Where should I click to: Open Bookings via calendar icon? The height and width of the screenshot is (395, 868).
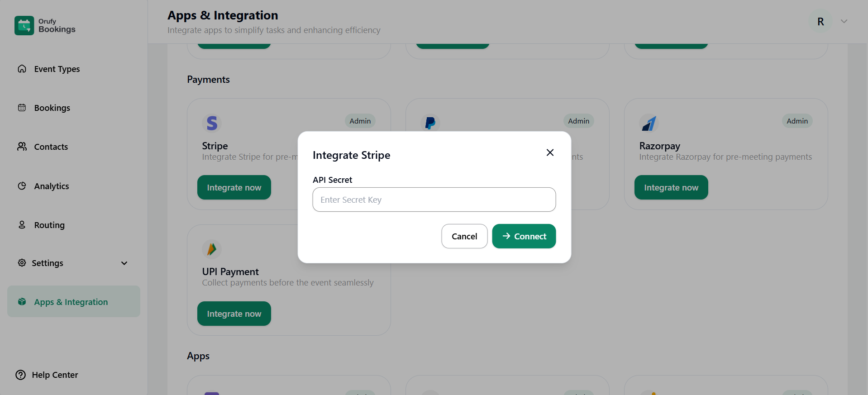coord(22,108)
